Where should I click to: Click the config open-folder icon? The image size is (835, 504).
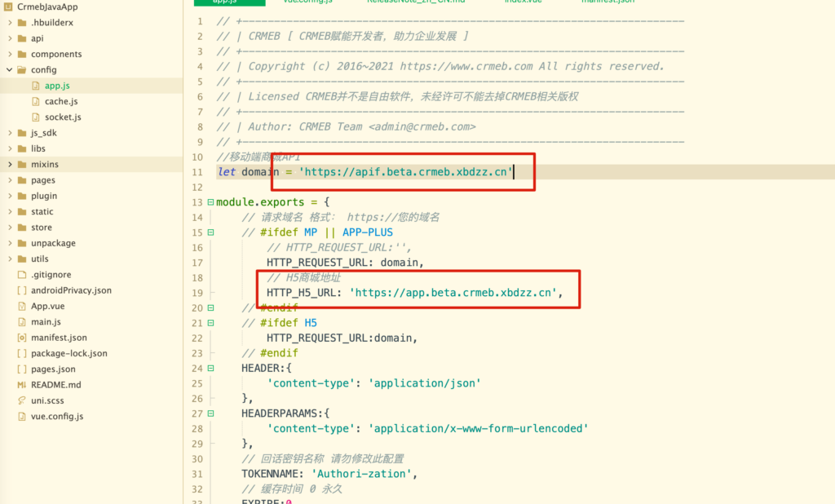click(22, 70)
